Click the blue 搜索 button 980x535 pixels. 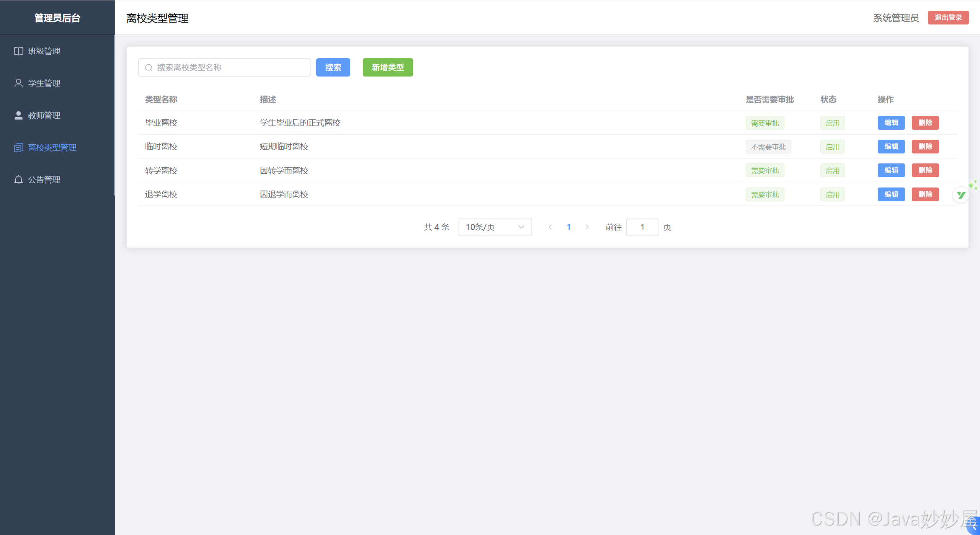(x=333, y=67)
